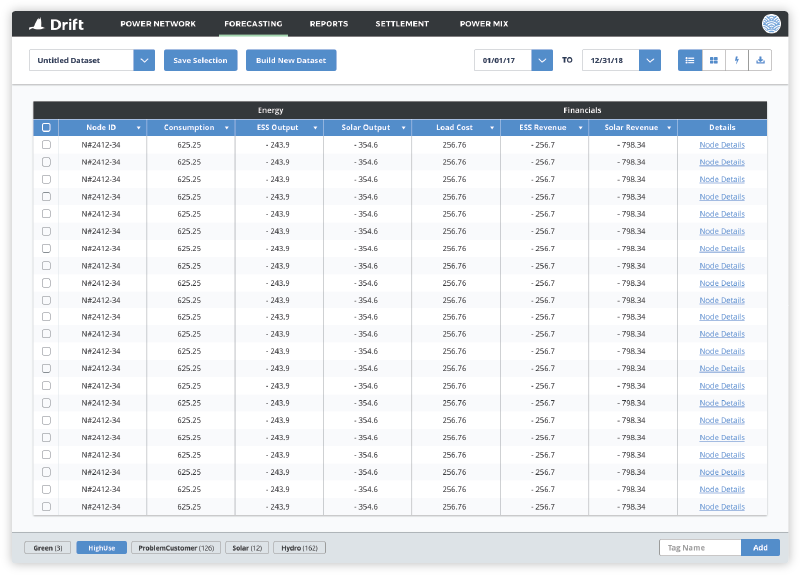Viewport: 800px width, 575px height.
Task: Select the Solar (12) tag
Action: [x=247, y=548]
